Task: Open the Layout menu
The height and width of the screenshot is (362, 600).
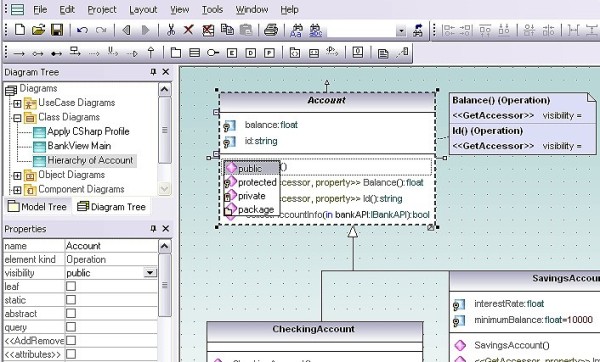Action: coord(143,10)
